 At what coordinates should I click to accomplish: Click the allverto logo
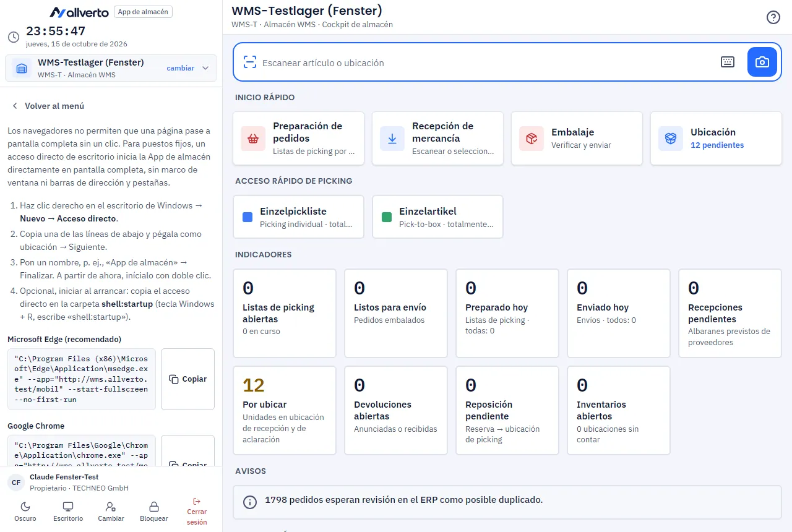(79, 12)
